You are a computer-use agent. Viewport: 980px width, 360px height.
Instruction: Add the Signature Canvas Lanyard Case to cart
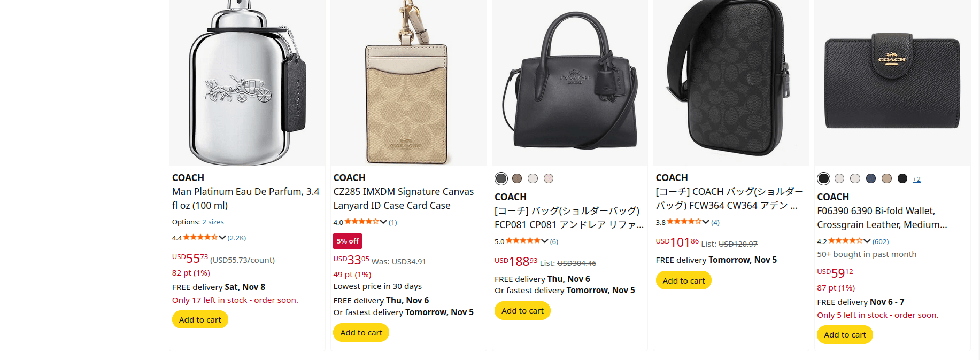click(x=361, y=333)
